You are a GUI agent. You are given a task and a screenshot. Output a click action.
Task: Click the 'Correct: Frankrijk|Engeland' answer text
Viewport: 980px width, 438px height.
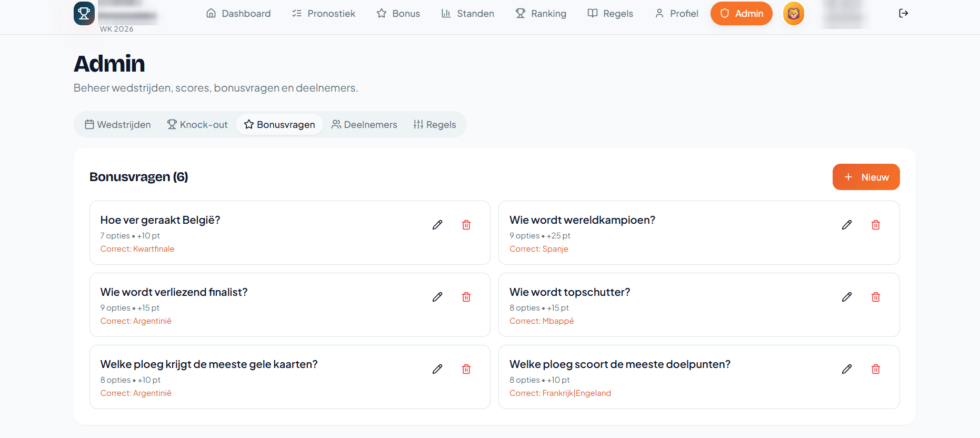tap(561, 393)
